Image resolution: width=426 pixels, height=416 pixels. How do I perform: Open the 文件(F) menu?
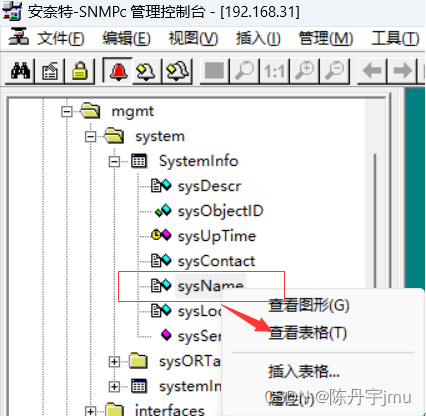coord(61,39)
